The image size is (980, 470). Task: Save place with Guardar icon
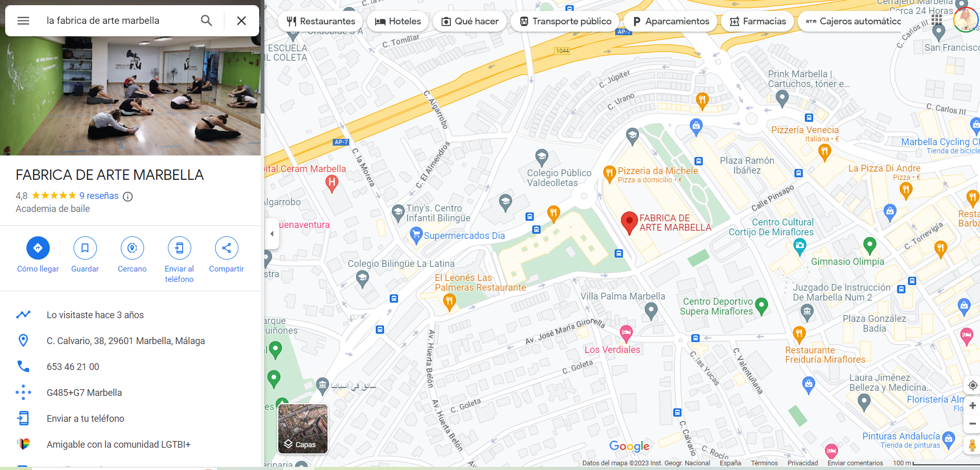tap(85, 248)
